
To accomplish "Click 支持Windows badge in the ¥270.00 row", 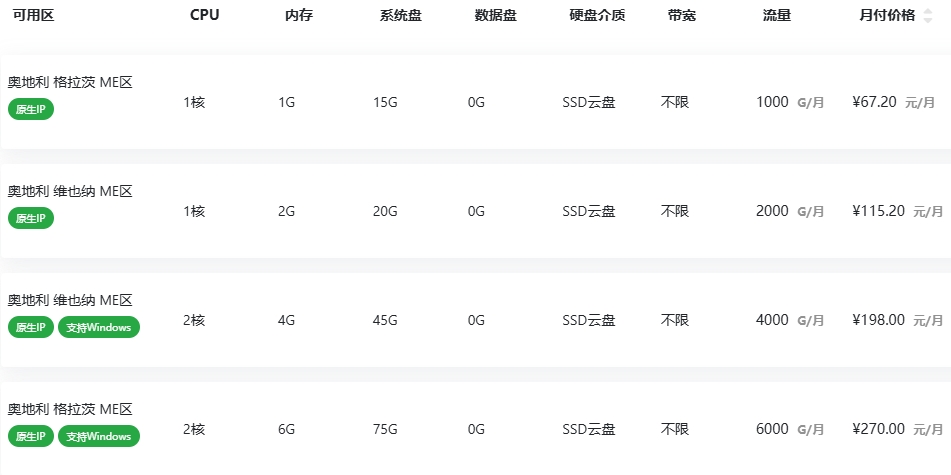I will click(x=99, y=436).
